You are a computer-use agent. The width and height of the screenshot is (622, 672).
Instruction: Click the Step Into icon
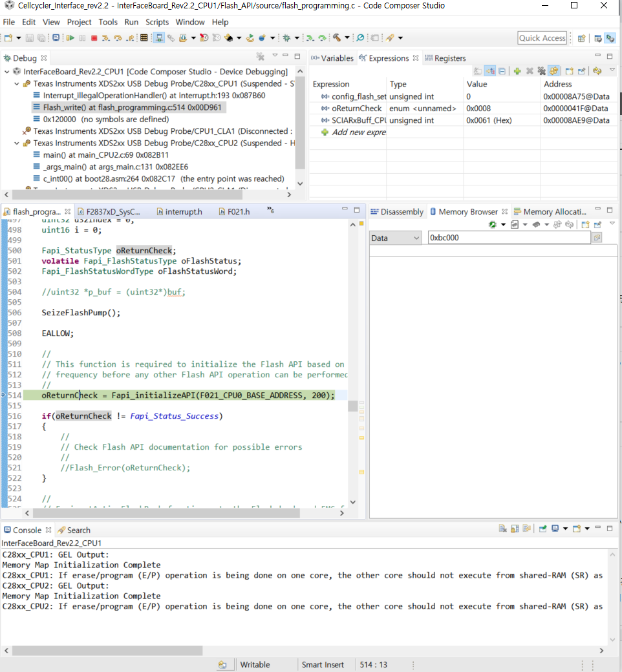106,38
